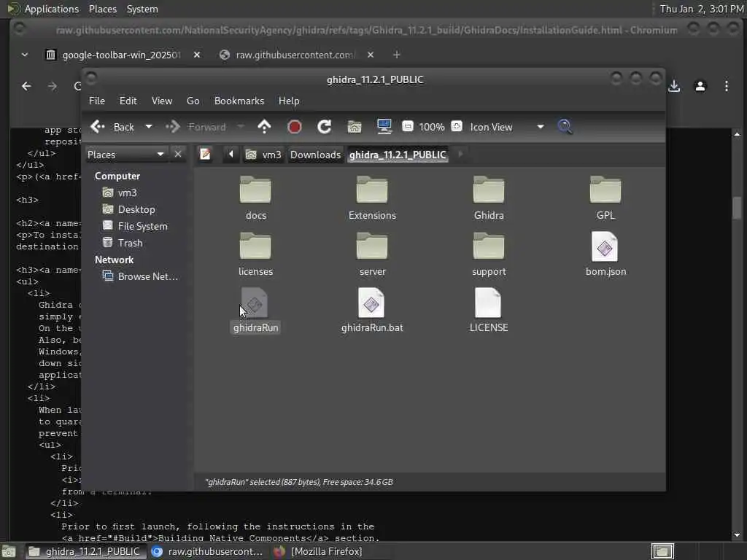Navigate to vm3 in the path bar
The image size is (747, 560).
[263, 155]
